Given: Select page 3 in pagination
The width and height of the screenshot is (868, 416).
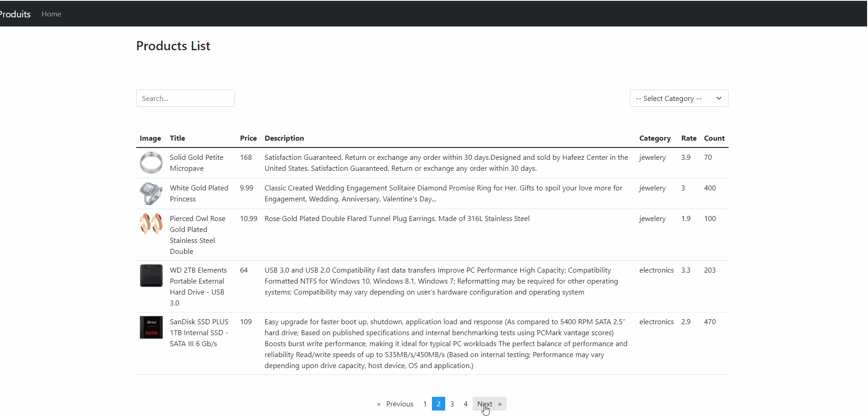Looking at the screenshot, I should point(452,404).
